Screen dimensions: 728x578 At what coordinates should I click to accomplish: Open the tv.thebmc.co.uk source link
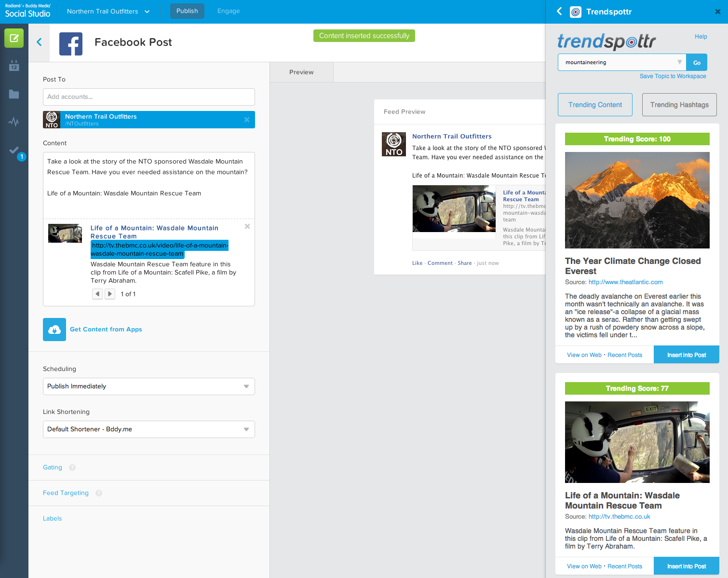[620, 517]
